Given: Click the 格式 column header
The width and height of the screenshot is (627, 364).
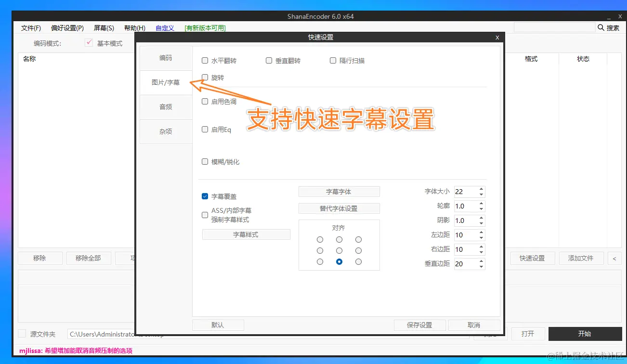Looking at the screenshot, I should tap(531, 59).
